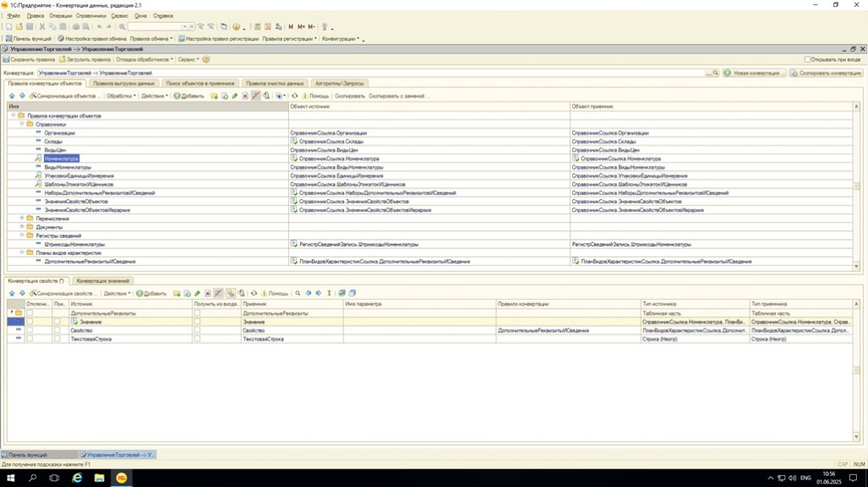Collapse the Справочники tree folder
868x487 pixels.
click(x=22, y=124)
